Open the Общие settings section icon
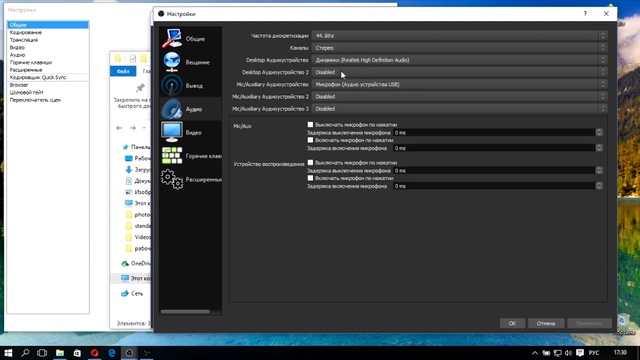 click(172, 38)
